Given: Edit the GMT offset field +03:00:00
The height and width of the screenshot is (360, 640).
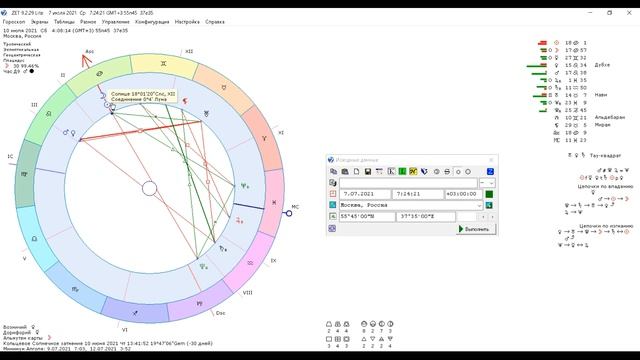Looking at the screenshot, I should click(463, 194).
